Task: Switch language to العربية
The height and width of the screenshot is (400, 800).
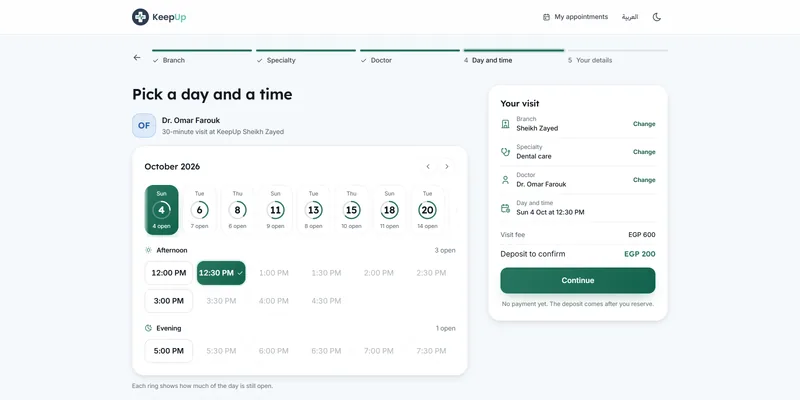Action: coord(630,17)
